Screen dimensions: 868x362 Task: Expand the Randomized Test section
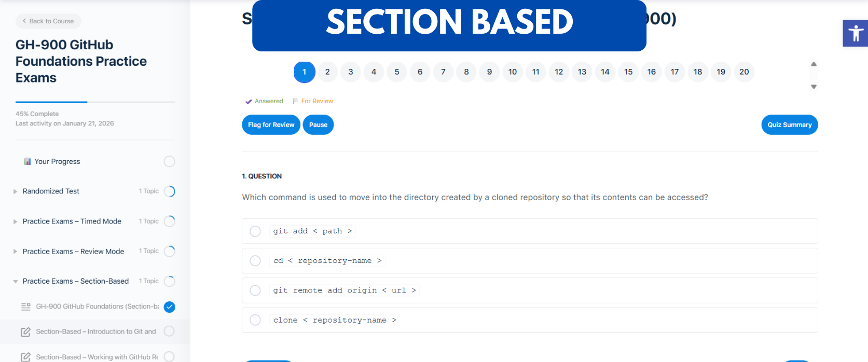coord(16,191)
